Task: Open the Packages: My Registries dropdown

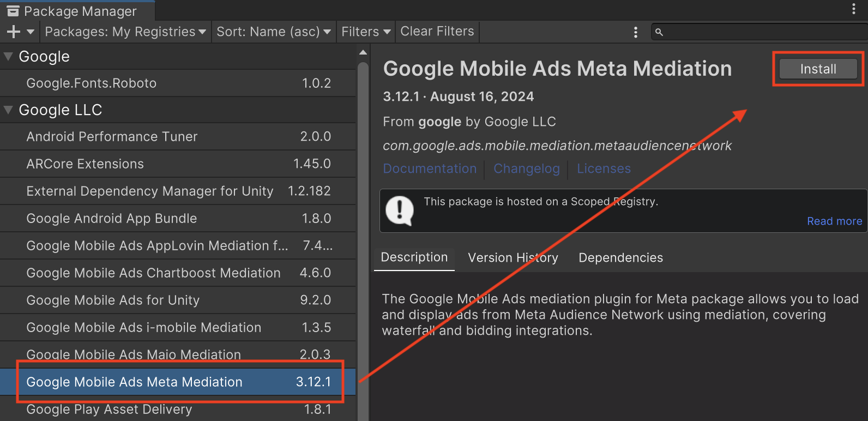Action: click(x=125, y=32)
